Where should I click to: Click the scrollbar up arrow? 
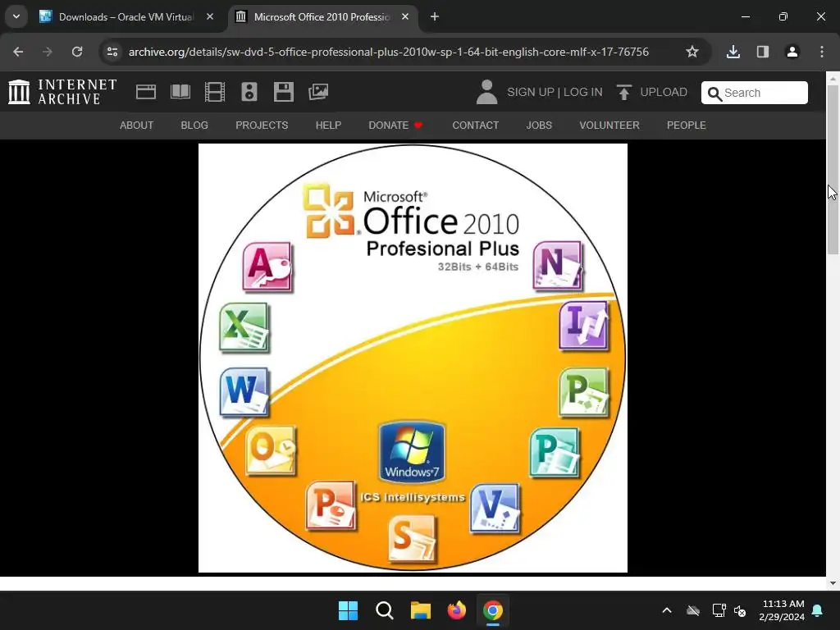click(x=833, y=78)
